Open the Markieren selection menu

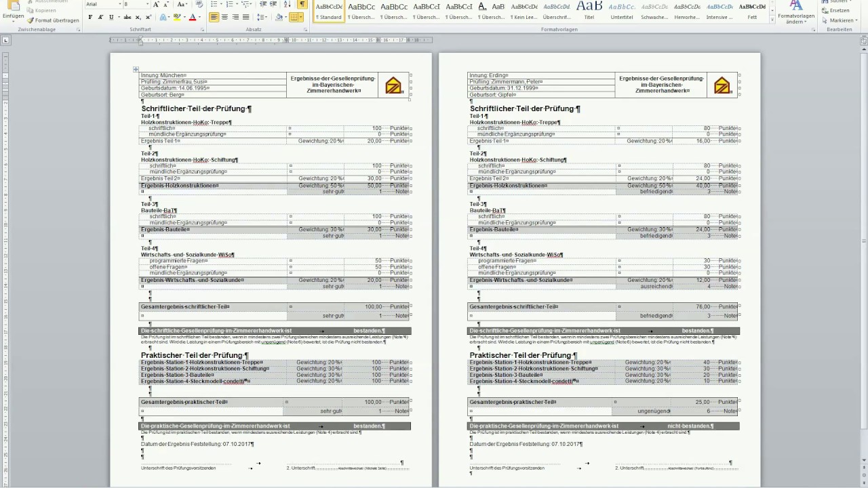841,20
